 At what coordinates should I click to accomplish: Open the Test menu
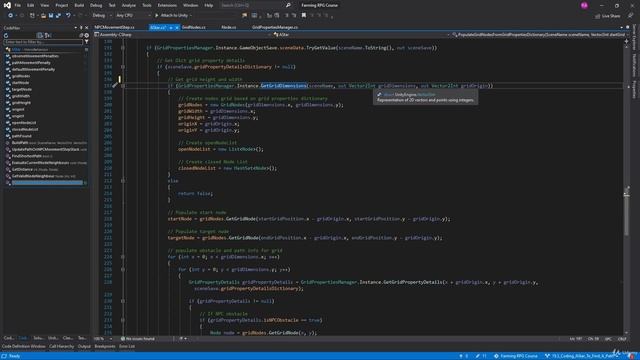(x=112, y=5)
